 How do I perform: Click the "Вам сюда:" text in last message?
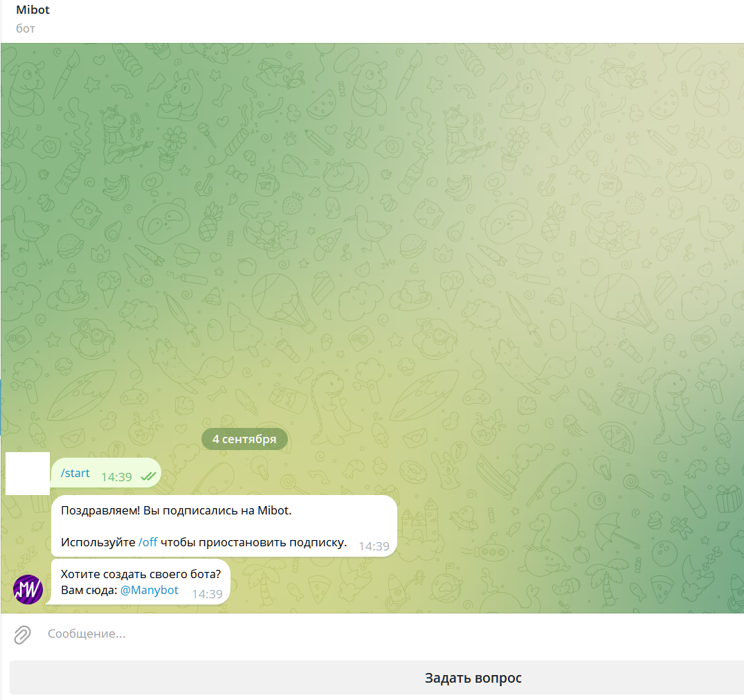[89, 591]
